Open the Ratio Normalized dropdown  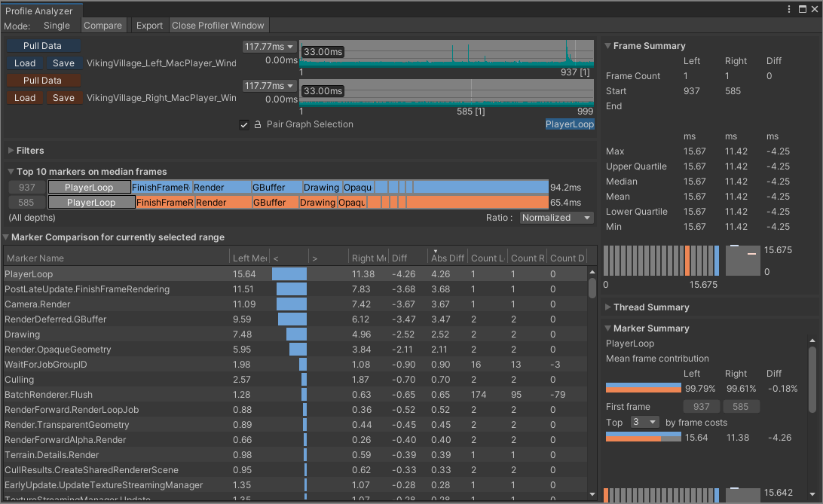point(556,218)
